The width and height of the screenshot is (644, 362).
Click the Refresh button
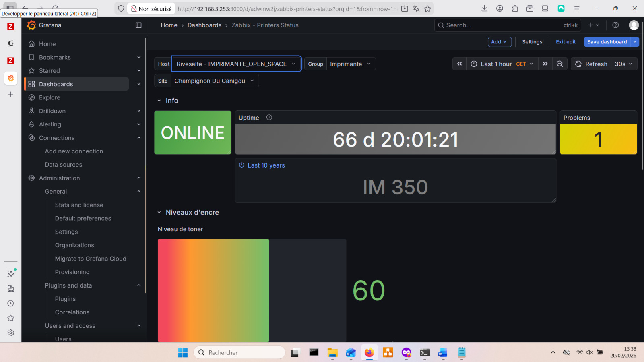pos(591,64)
